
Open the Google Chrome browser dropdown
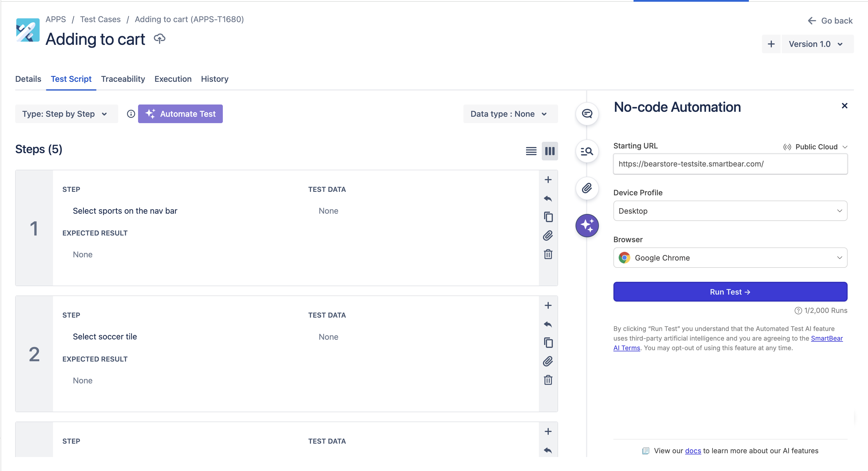pos(730,258)
